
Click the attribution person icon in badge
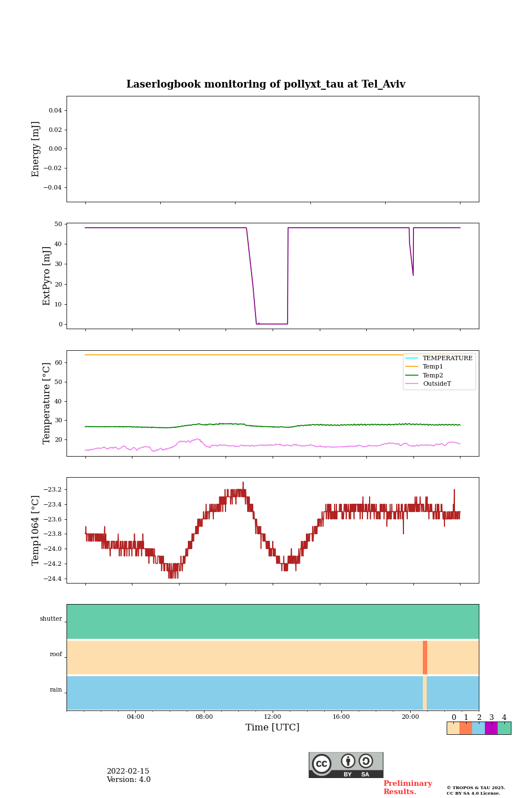click(348, 761)
